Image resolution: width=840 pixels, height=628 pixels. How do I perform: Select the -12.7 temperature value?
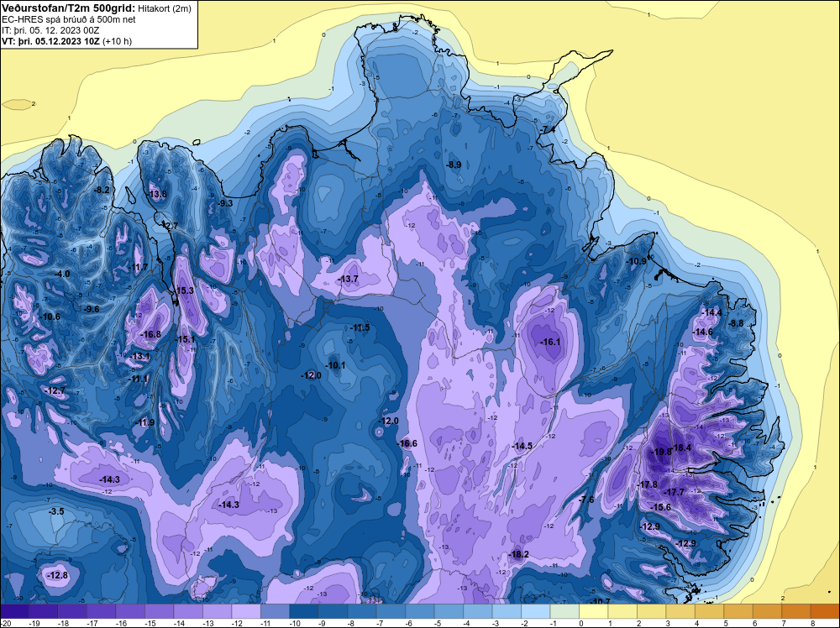(55, 391)
